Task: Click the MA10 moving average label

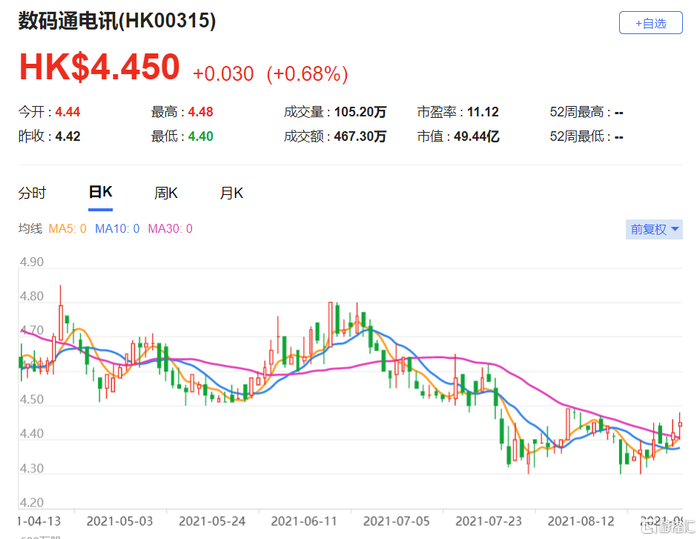Action: coord(117,229)
